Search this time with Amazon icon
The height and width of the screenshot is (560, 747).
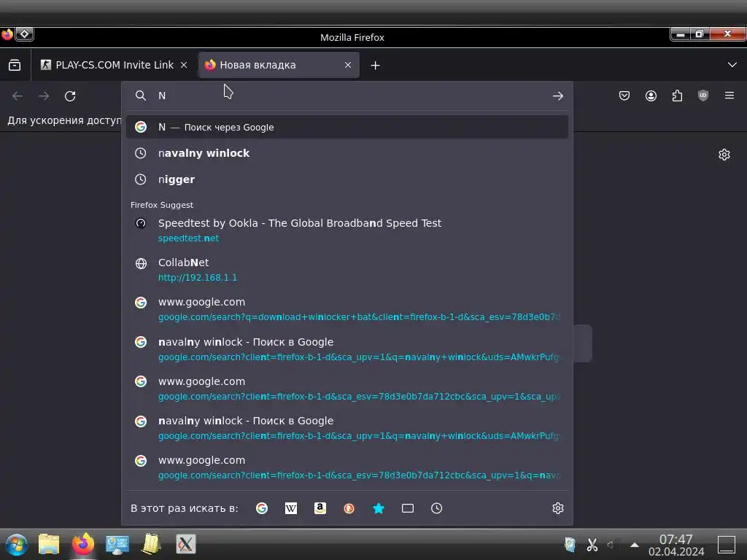320,508
